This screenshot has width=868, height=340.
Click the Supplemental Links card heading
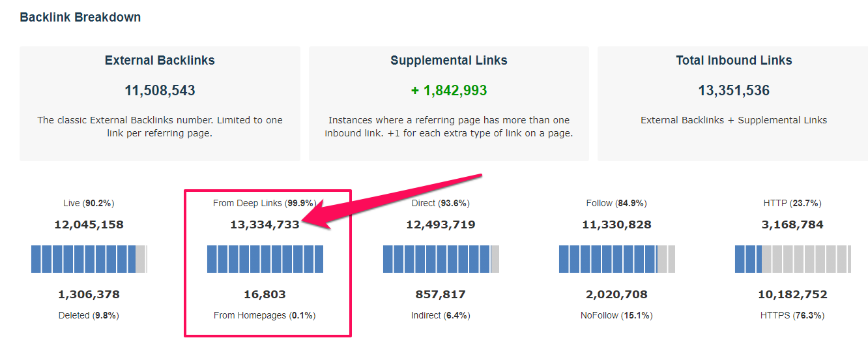[x=449, y=61]
